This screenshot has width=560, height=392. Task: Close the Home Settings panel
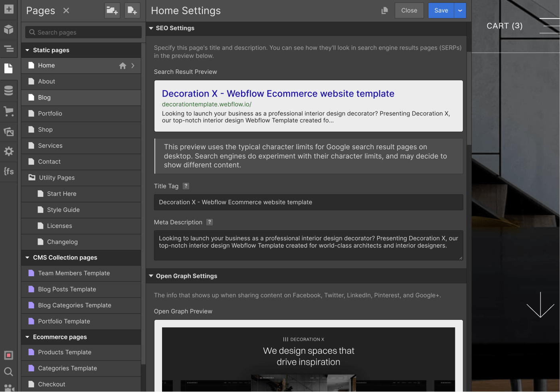point(409,10)
